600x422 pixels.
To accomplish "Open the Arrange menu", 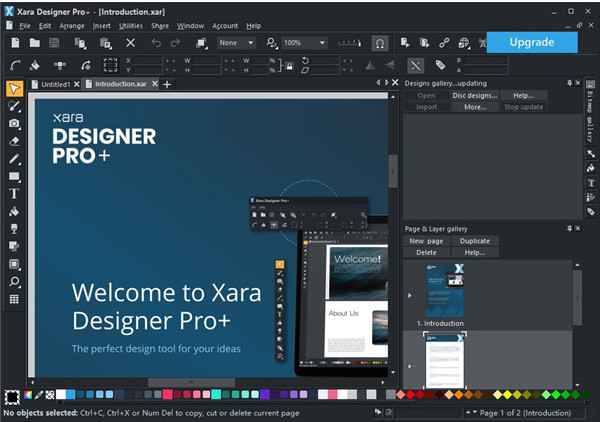I will point(72,26).
